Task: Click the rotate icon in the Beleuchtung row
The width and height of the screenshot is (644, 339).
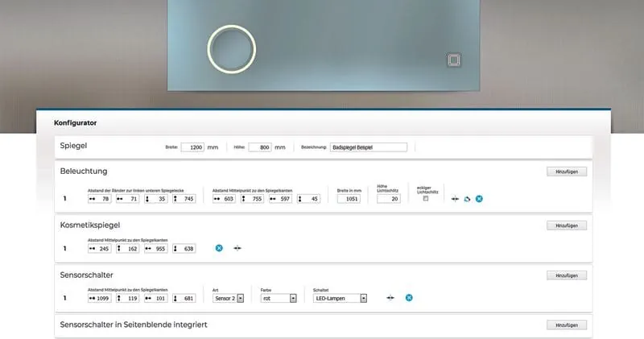Action: pos(467,198)
